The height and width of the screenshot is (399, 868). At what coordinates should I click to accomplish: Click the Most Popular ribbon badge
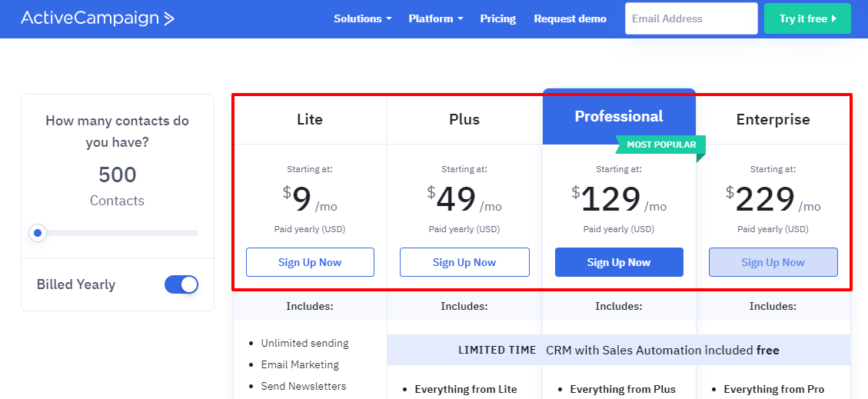coord(660,145)
